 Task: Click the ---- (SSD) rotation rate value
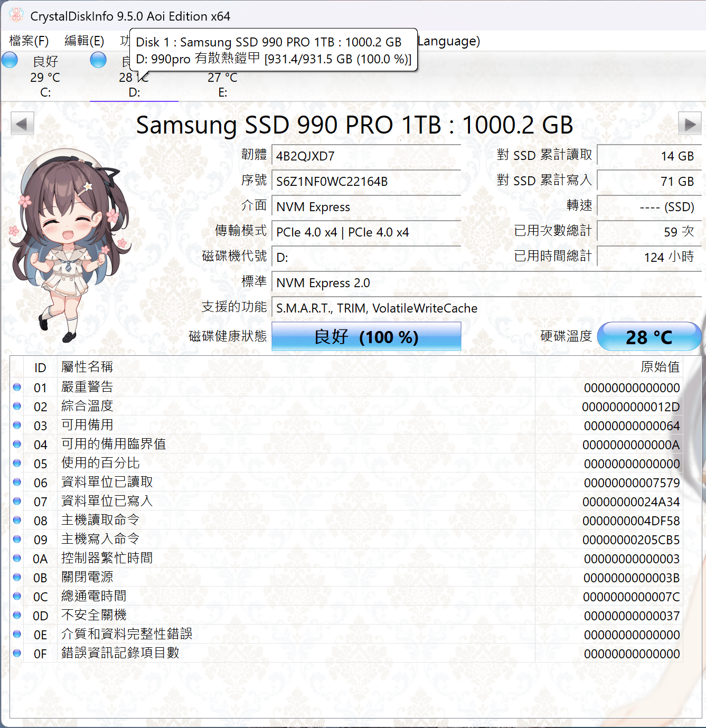(x=649, y=207)
